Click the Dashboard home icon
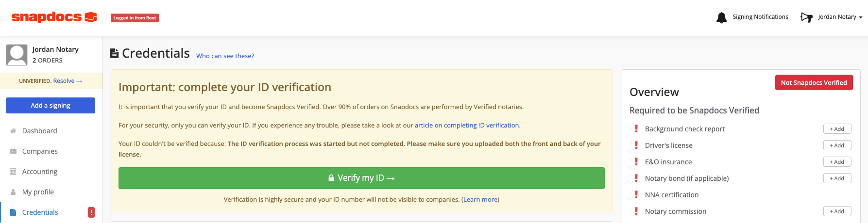This screenshot has height=223, width=868. (x=13, y=131)
